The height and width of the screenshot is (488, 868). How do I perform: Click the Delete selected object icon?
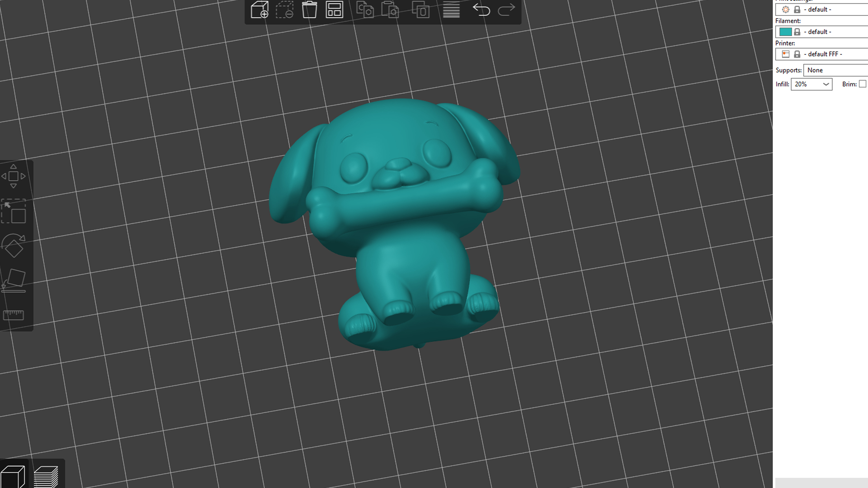tap(284, 9)
